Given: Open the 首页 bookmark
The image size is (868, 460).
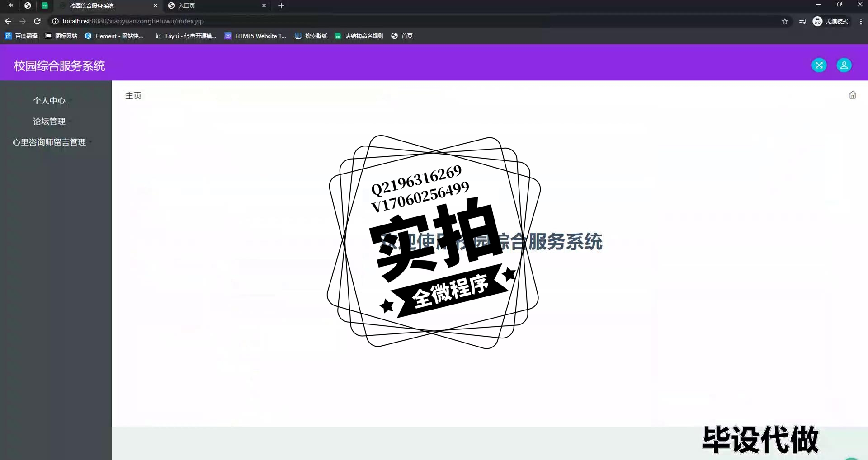Looking at the screenshot, I should pos(402,36).
